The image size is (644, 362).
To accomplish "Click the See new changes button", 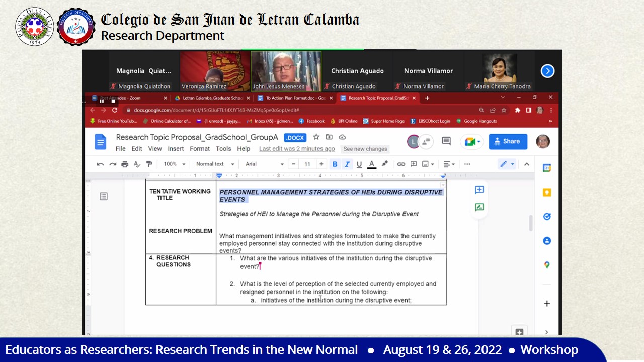I will coord(365,149).
